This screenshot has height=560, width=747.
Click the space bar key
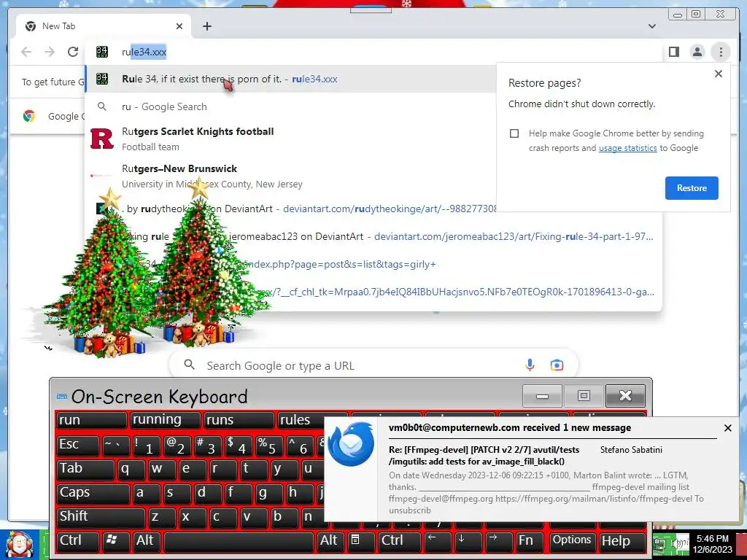(239, 541)
